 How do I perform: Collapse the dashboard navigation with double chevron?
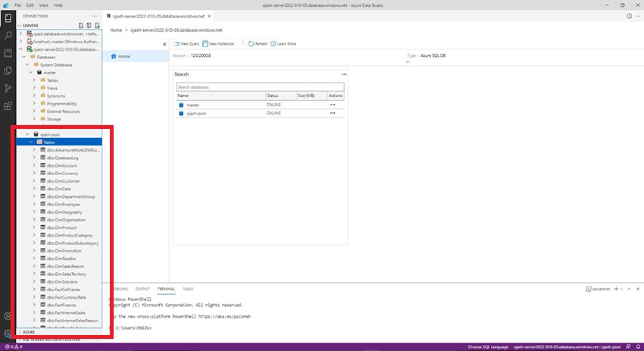164,44
